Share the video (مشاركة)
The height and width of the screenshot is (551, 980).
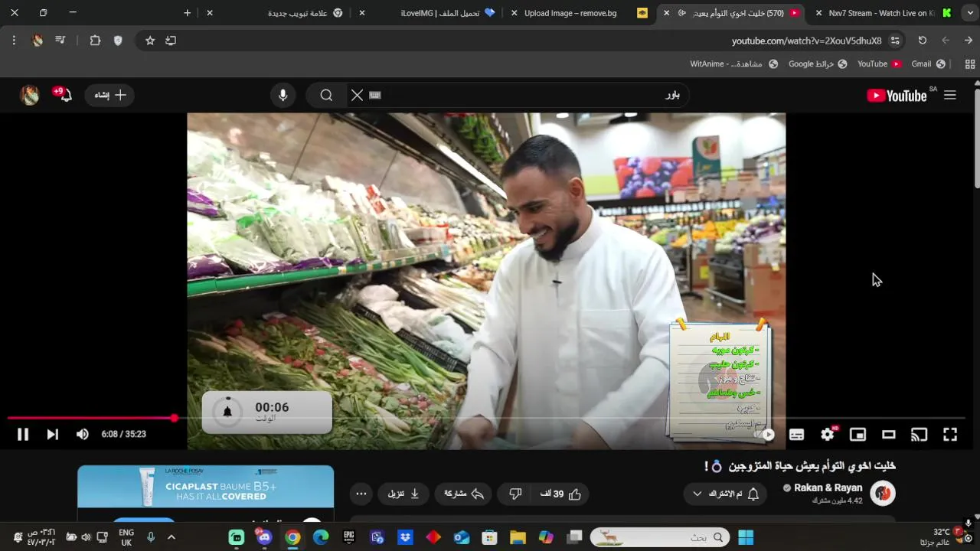click(464, 494)
